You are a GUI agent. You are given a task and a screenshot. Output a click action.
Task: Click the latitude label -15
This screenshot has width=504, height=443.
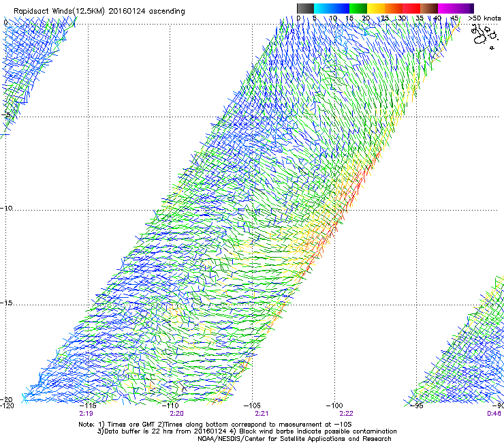(x=6, y=303)
